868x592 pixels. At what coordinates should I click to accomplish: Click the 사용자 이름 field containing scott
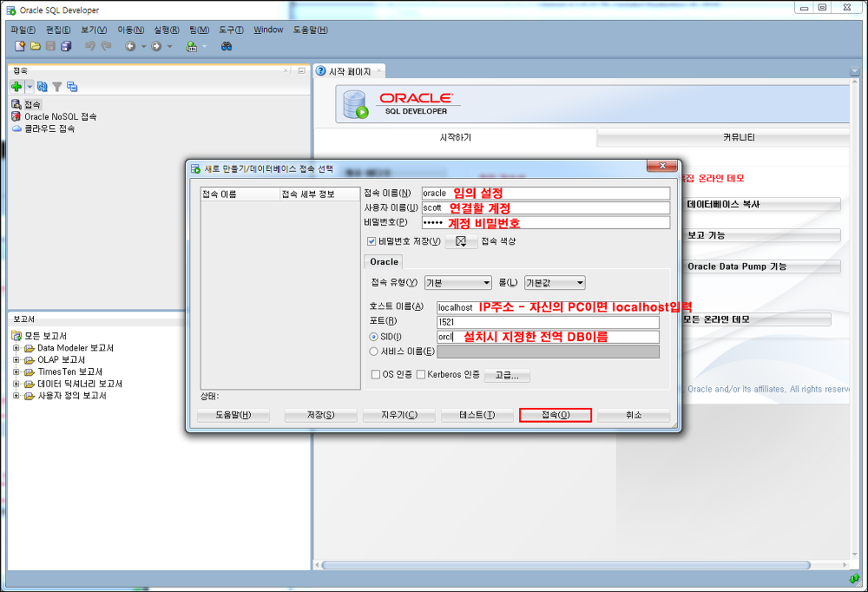[546, 207]
